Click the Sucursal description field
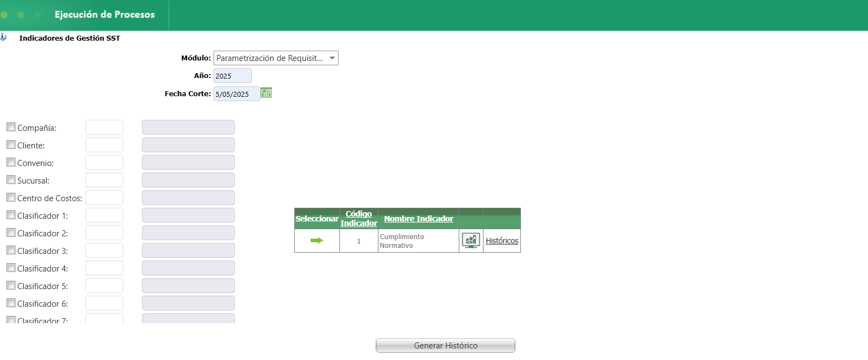The height and width of the screenshot is (360, 868). [188, 180]
